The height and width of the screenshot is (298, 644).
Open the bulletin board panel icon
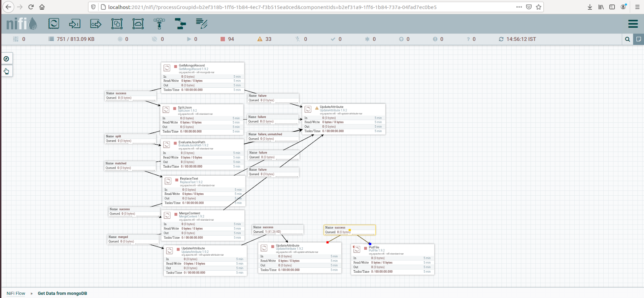638,39
